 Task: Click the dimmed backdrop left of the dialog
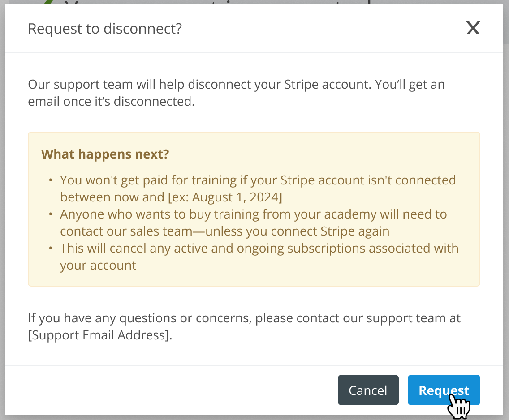(3, 210)
